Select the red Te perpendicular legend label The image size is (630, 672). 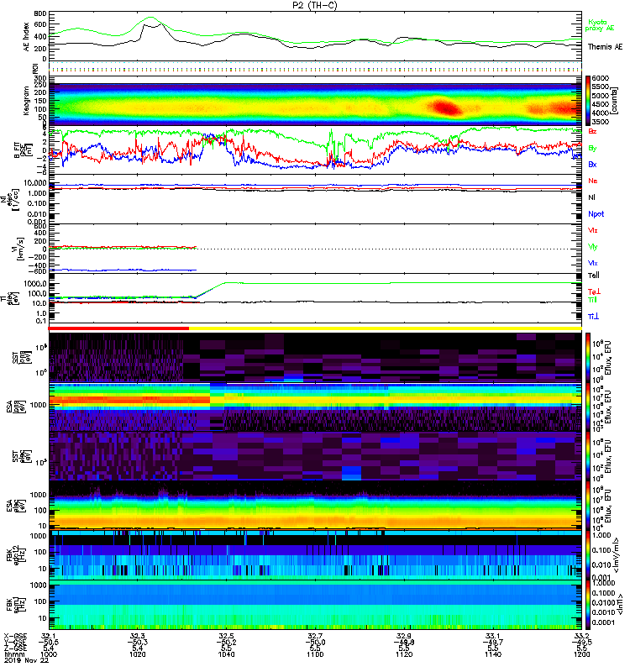(x=594, y=291)
